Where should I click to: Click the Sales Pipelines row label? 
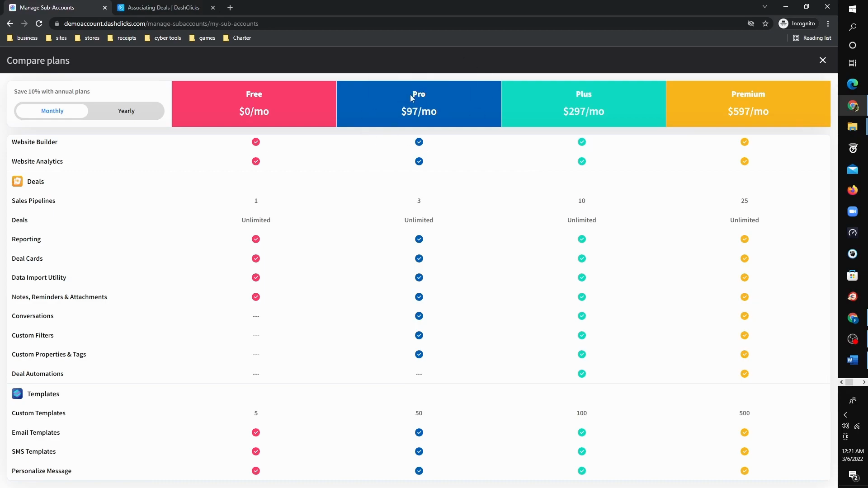coord(33,201)
